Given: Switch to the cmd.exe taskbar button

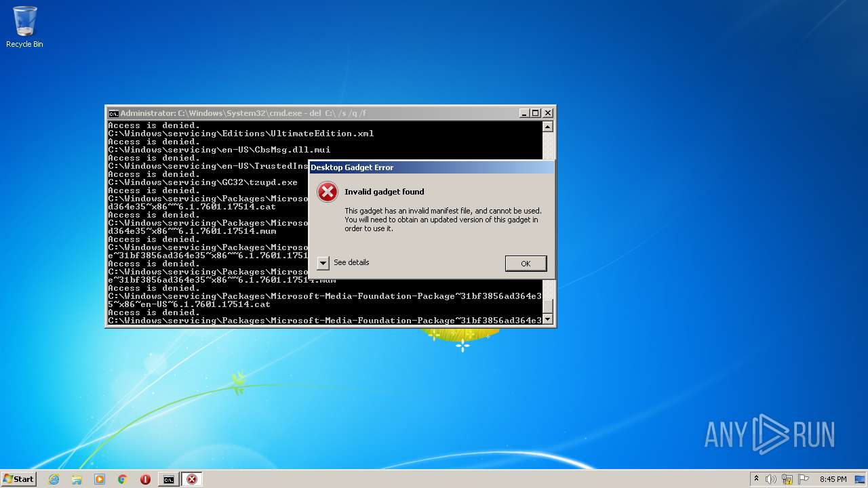Looking at the screenshot, I should coord(168,479).
